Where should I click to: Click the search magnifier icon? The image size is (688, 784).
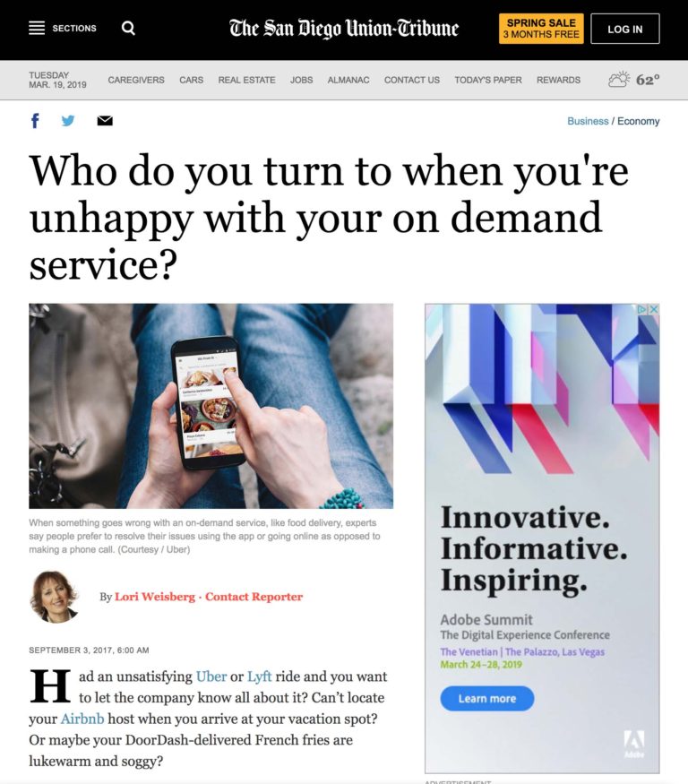pyautogui.click(x=128, y=28)
